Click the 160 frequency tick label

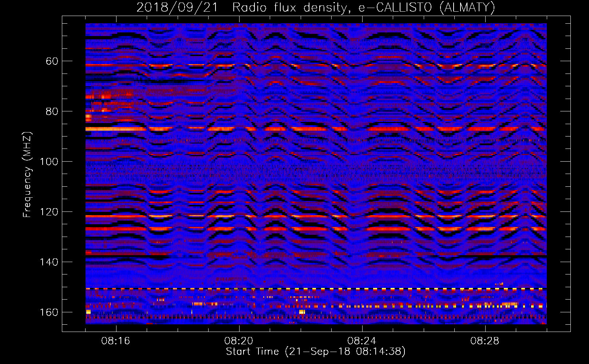click(49, 312)
